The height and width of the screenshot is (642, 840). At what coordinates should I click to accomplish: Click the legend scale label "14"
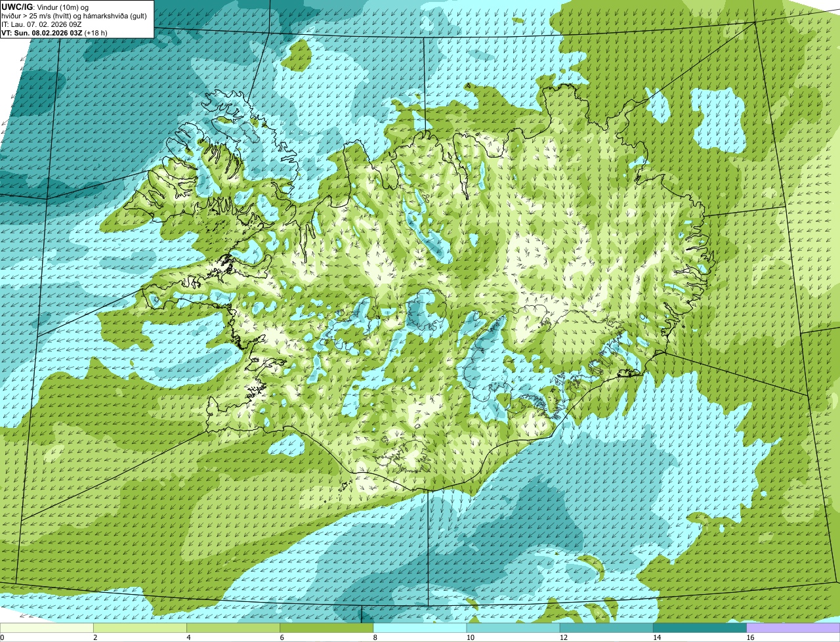tap(656, 637)
